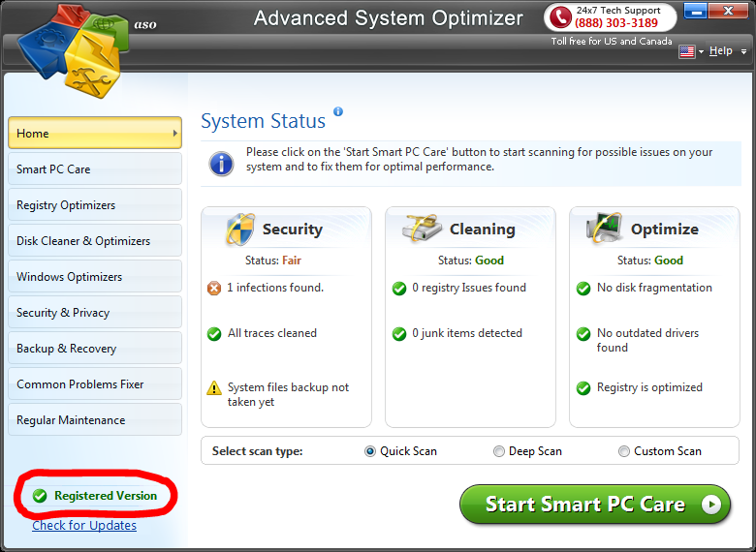This screenshot has height=552, width=756.
Task: Open Registry Optimizers in the sidebar
Action: click(x=95, y=204)
